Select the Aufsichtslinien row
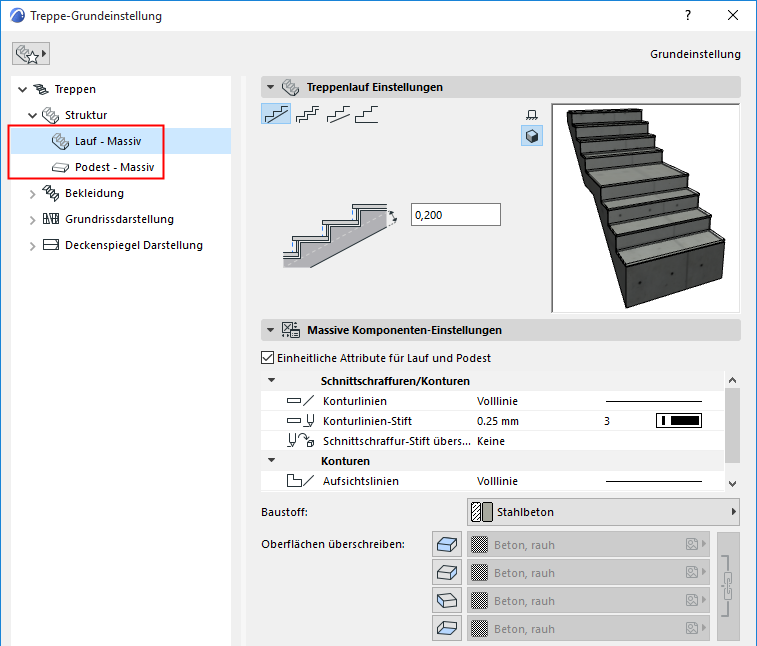Image resolution: width=757 pixels, height=646 pixels. tap(492, 481)
